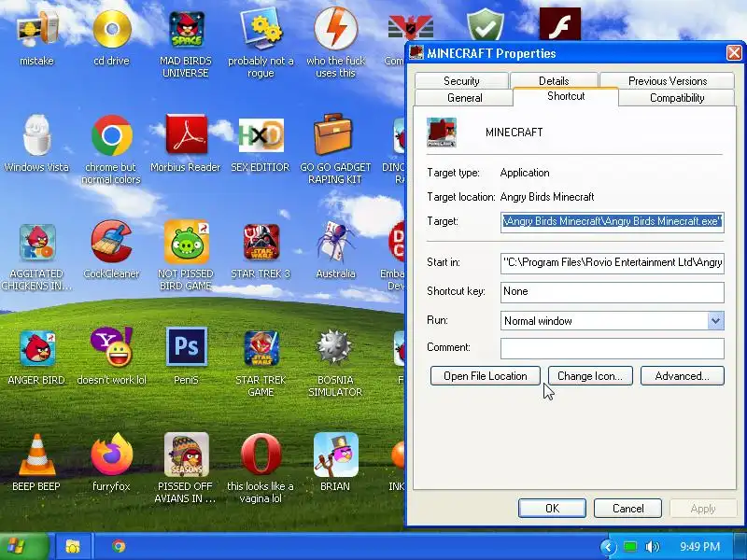
Task: Select the PISSED OFF AVIANS IN... icon
Action: 186,455
